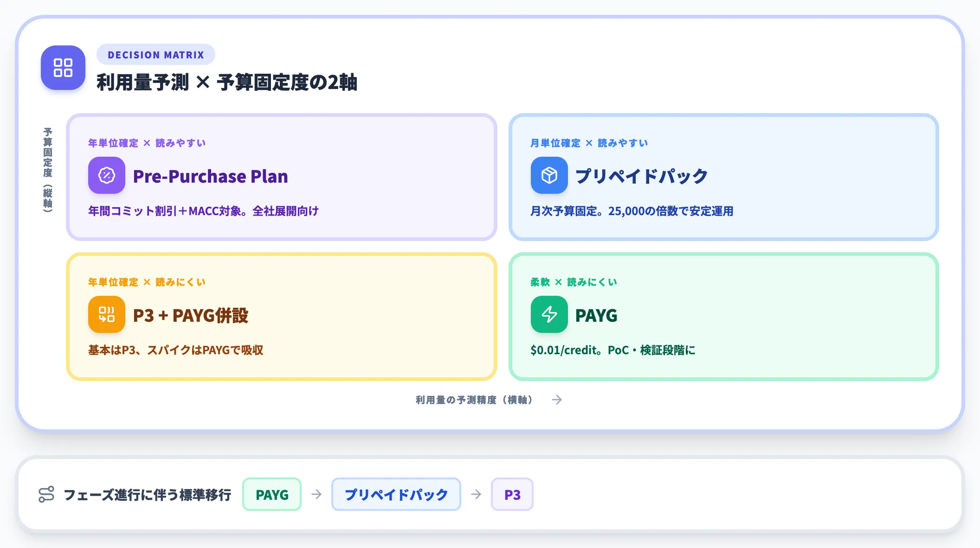Viewport: 980px width, 548px height.
Task: Click the label 月単位確定 × 読みやすい
Action: [x=589, y=143]
